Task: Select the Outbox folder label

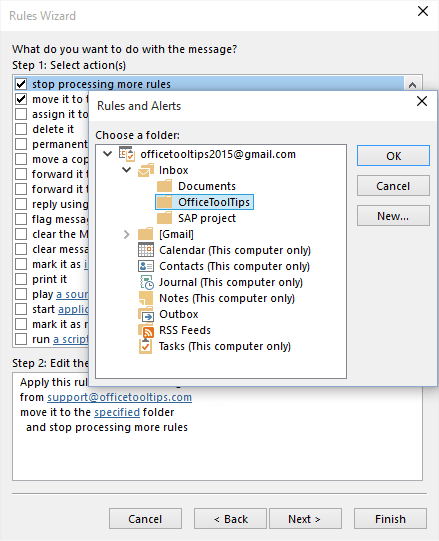Action: click(178, 314)
